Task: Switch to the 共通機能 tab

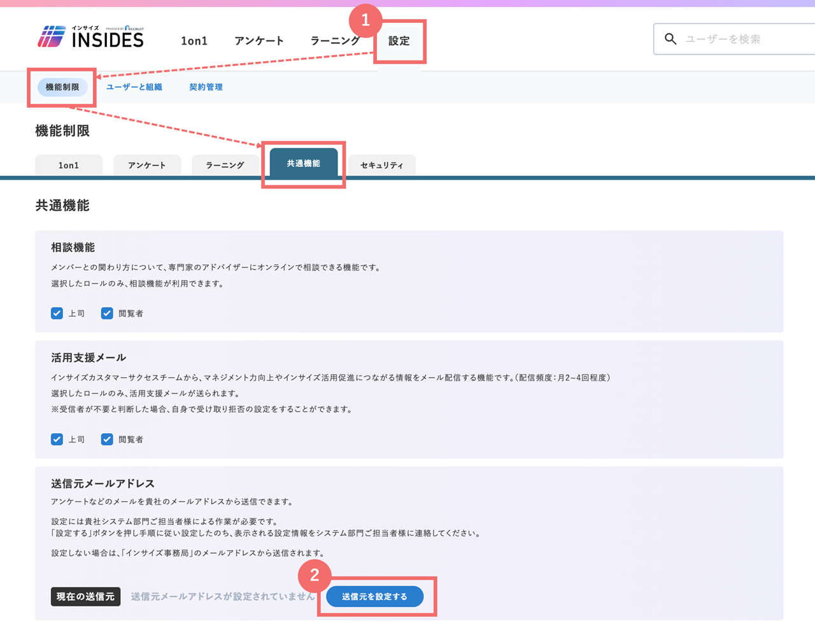Action: 304,163
